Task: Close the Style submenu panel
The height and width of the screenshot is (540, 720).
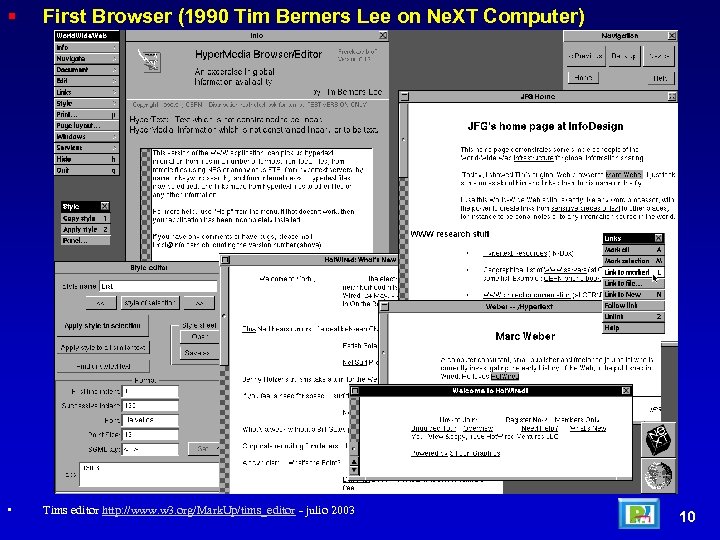Action: (105, 206)
